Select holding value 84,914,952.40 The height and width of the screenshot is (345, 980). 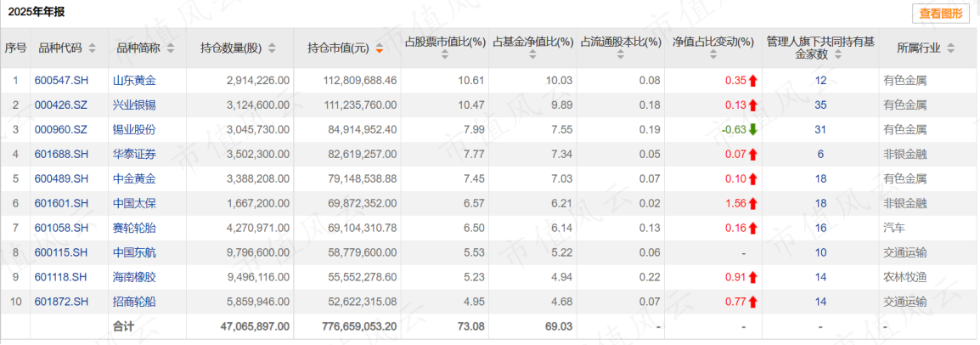click(363, 130)
